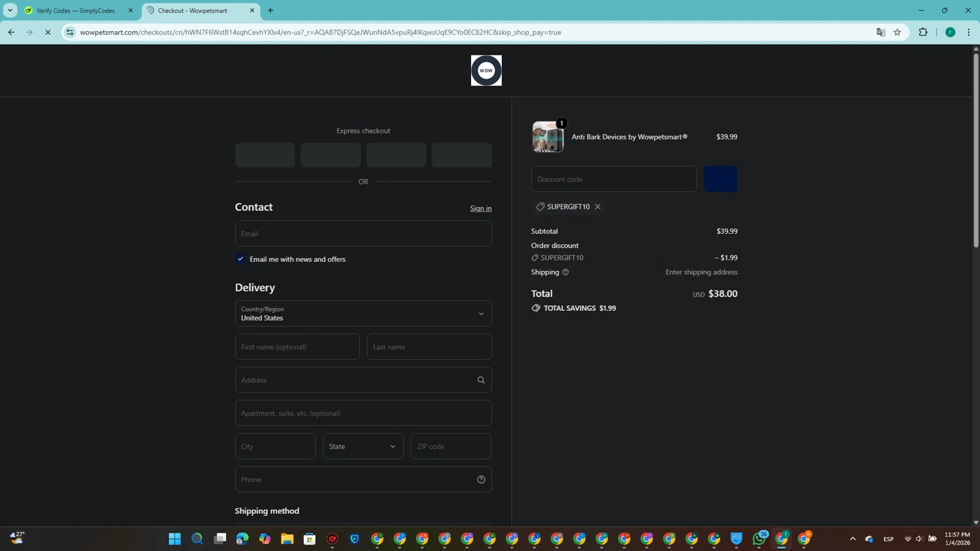Show hidden system tray icons
The height and width of the screenshot is (551, 980).
point(853,539)
